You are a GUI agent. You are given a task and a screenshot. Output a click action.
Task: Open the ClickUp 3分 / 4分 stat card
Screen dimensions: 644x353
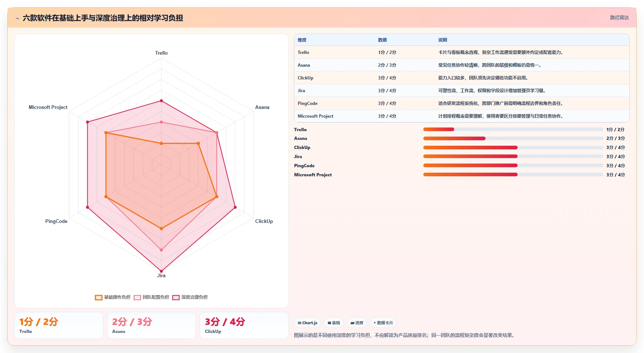pyautogui.click(x=244, y=325)
